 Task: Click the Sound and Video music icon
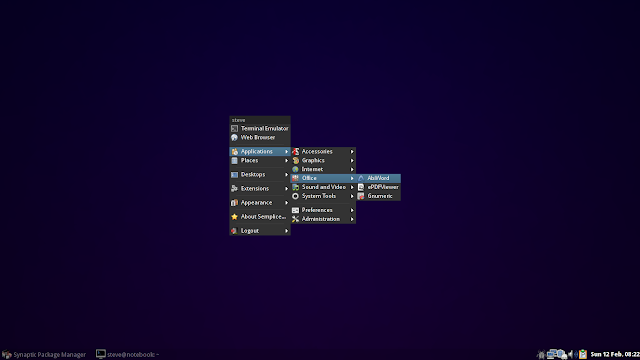[296, 187]
